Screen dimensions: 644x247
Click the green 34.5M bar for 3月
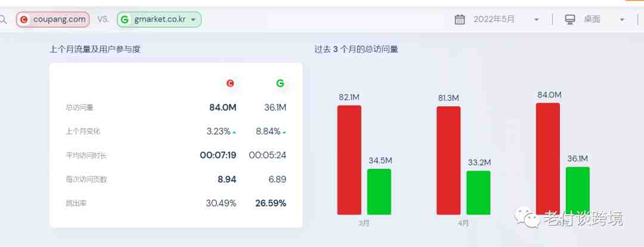379,192
